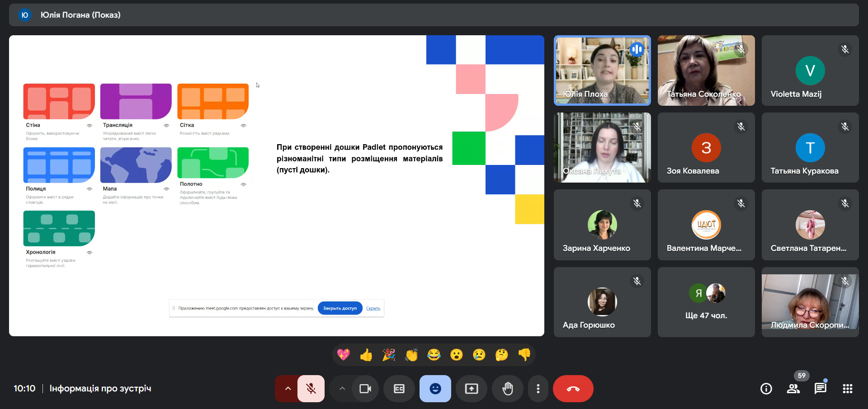Click the Полиця layout thumbnail
The width and height of the screenshot is (868, 409).
coord(59,165)
